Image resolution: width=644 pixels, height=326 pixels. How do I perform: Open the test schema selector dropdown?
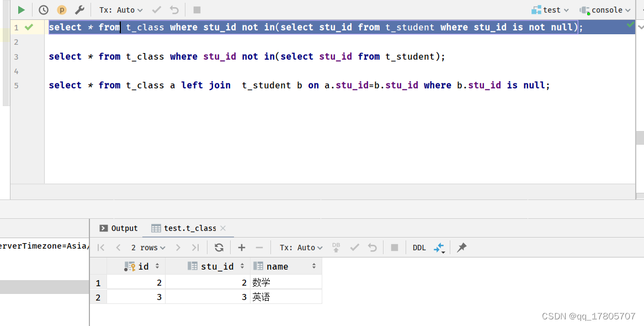(550, 9)
